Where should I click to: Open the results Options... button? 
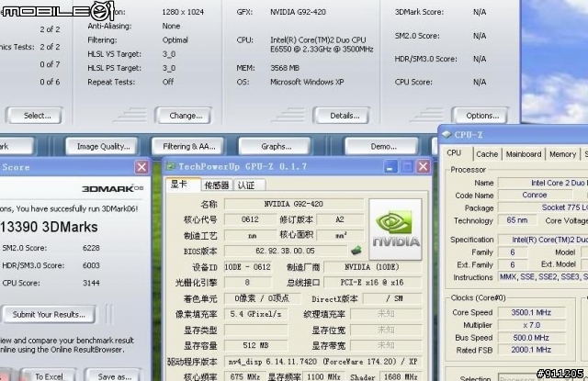pos(480,116)
